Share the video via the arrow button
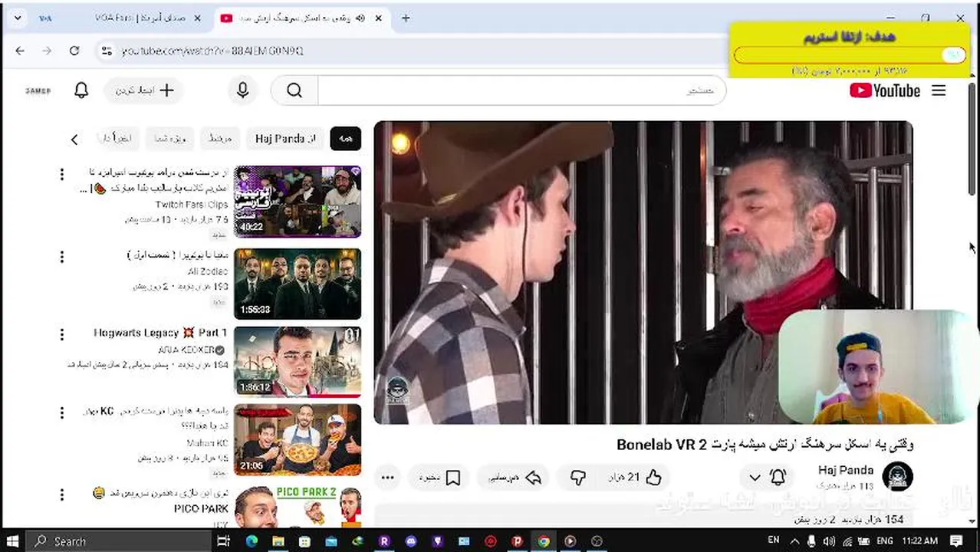The width and height of the screenshot is (980, 552). [x=515, y=478]
